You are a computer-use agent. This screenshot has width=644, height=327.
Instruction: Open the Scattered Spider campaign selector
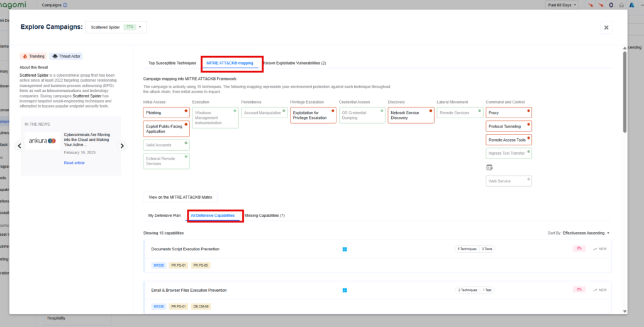click(x=116, y=27)
